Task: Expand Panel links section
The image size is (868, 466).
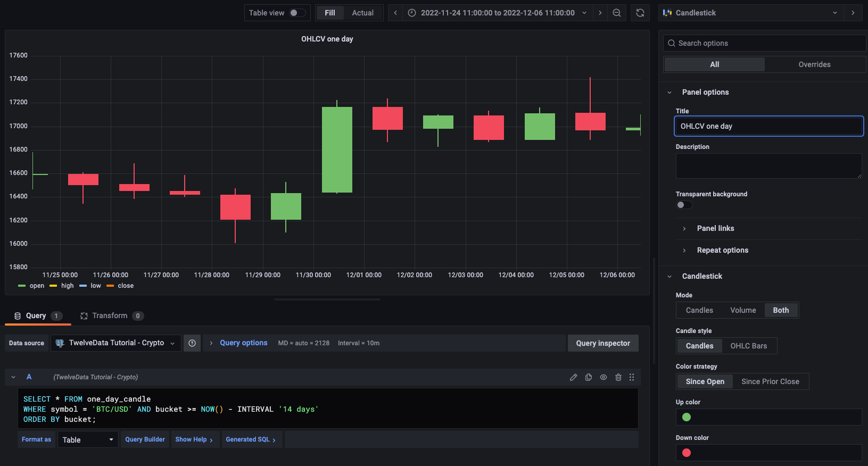Action: tap(684, 229)
